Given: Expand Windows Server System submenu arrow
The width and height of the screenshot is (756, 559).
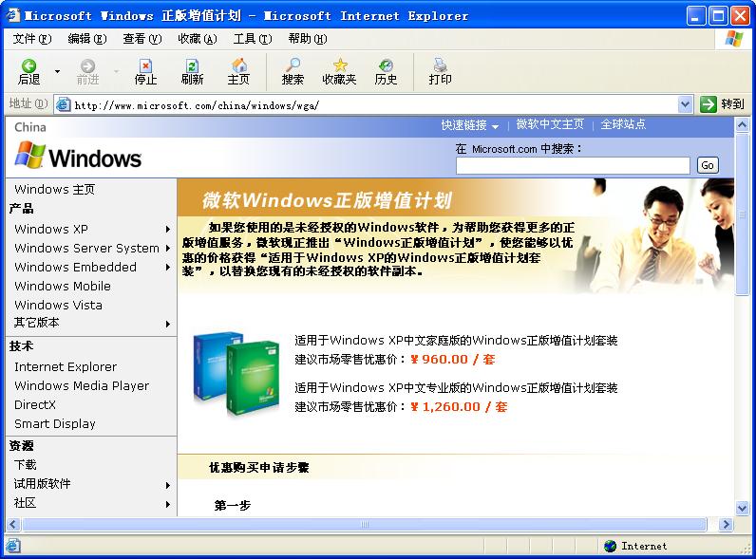Looking at the screenshot, I should coord(168,248).
